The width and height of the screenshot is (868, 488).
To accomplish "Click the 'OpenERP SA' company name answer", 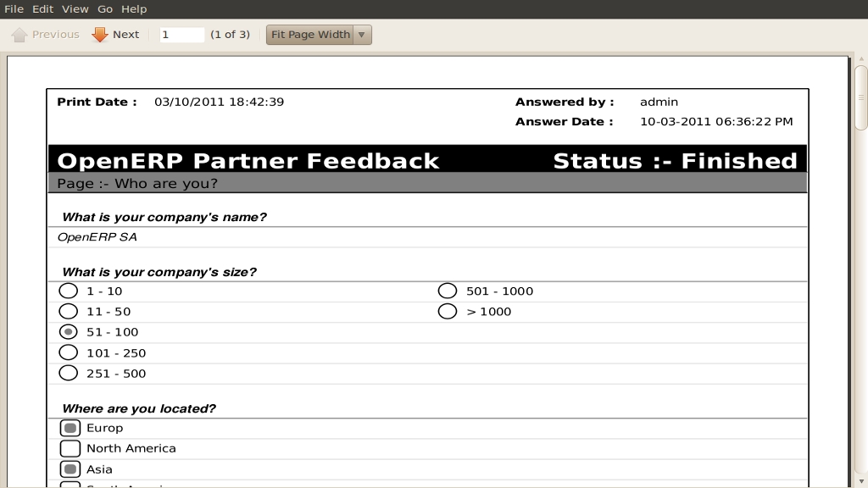I will pos(97,237).
